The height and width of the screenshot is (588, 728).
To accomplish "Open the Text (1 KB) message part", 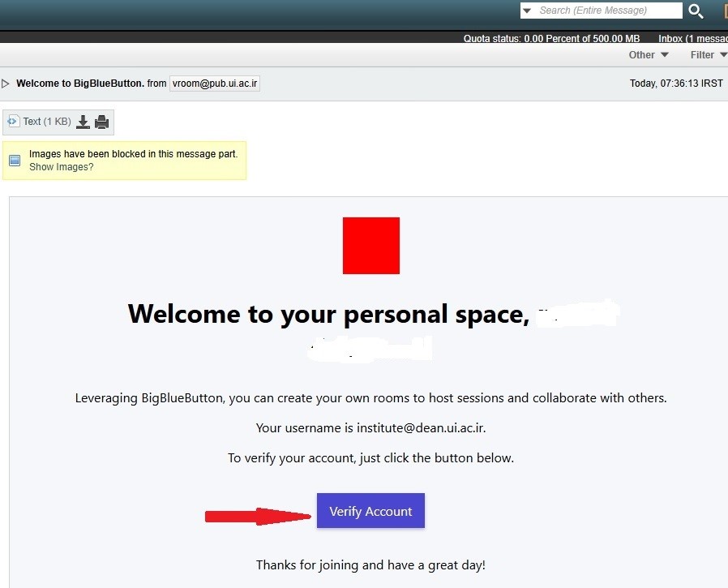I will pyautogui.click(x=47, y=122).
